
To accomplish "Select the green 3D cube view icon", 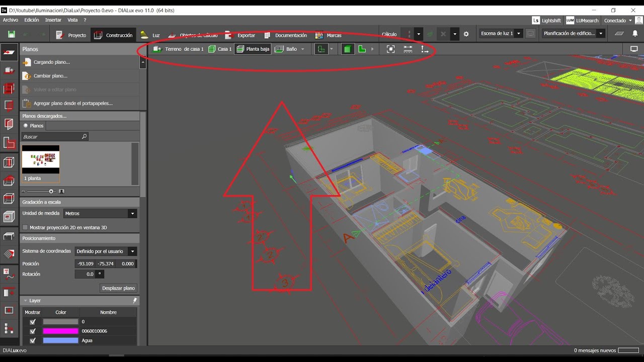I will pyautogui.click(x=347, y=49).
